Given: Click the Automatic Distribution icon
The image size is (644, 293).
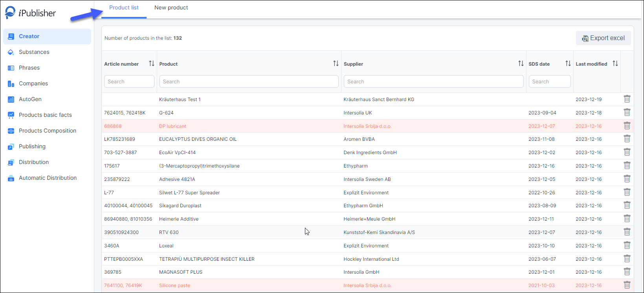Looking at the screenshot, I should click(x=11, y=178).
